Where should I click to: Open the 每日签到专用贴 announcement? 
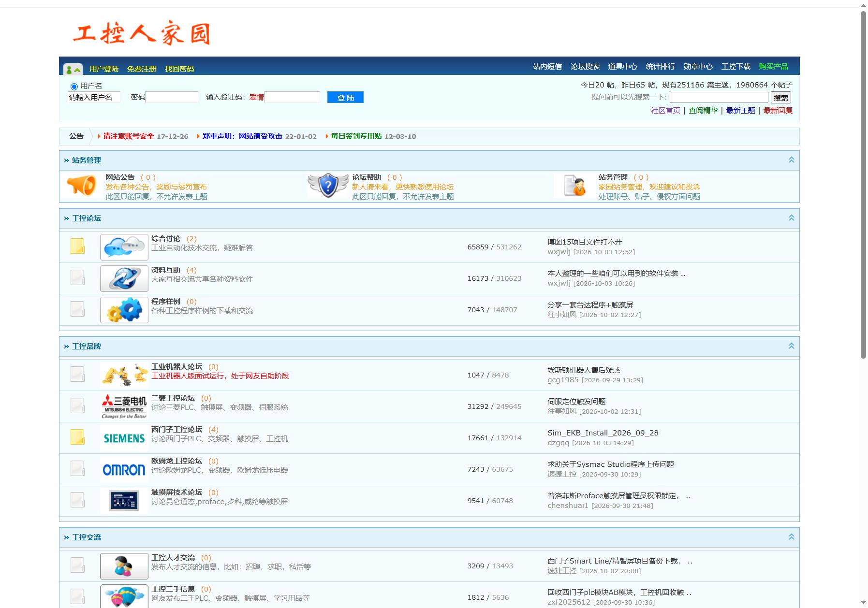pyautogui.click(x=356, y=136)
